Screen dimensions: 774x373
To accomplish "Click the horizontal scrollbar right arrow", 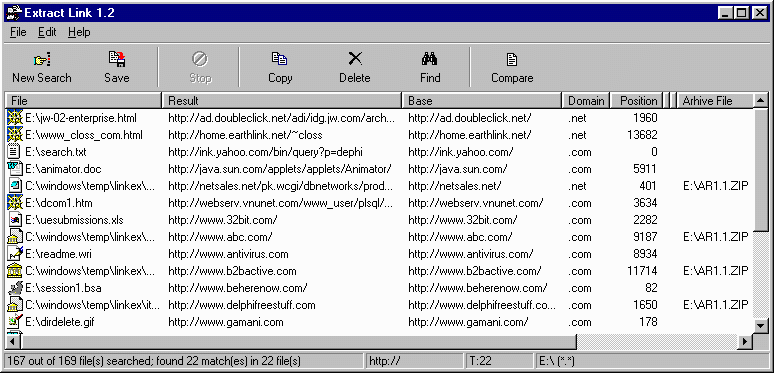I will coord(746,340).
